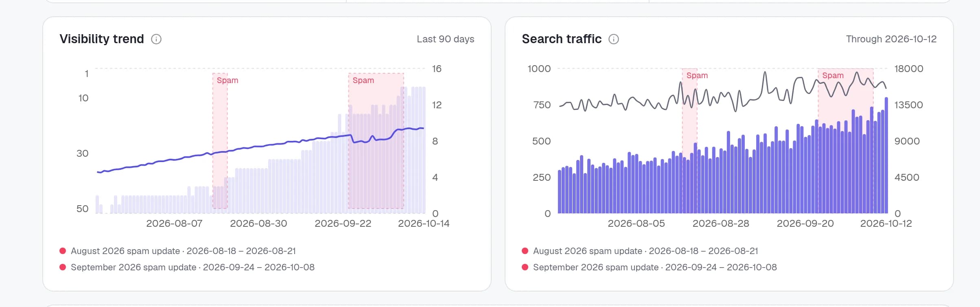Click red dot for September update, Visibility trend legend
Image resolution: width=980 pixels, height=307 pixels.
pyautogui.click(x=63, y=267)
